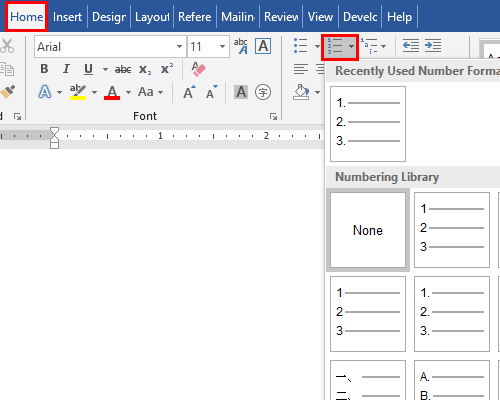Click the Copy icon
The height and width of the screenshot is (400, 500).
pos(7,69)
